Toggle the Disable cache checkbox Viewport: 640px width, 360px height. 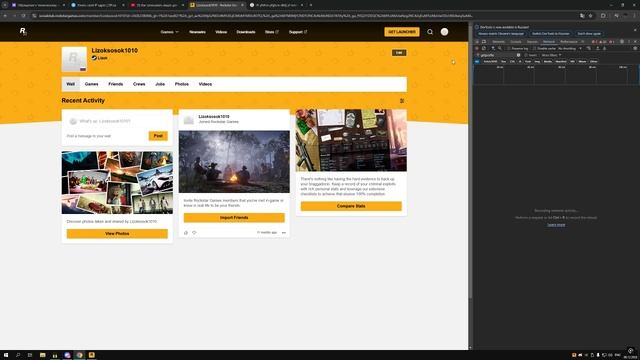tap(534, 49)
